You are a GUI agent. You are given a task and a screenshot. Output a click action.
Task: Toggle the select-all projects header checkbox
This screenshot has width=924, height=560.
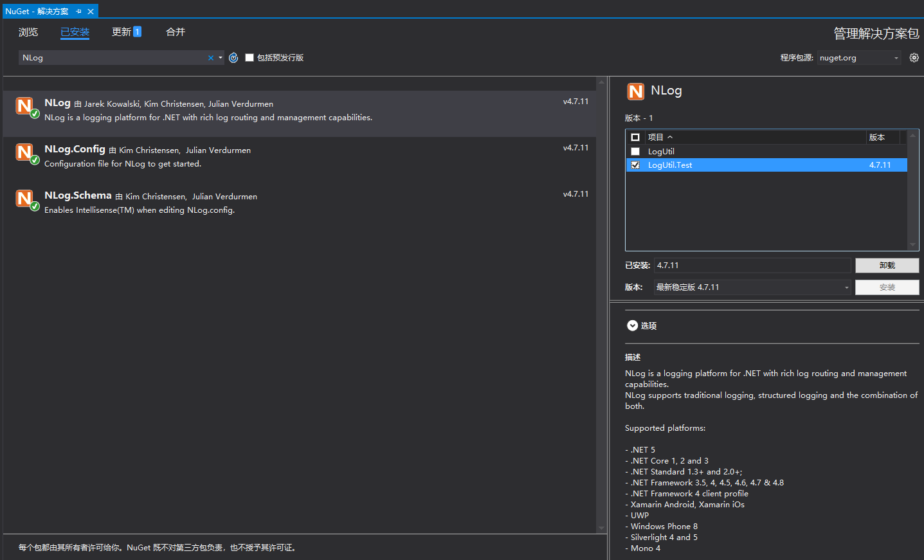[635, 137]
